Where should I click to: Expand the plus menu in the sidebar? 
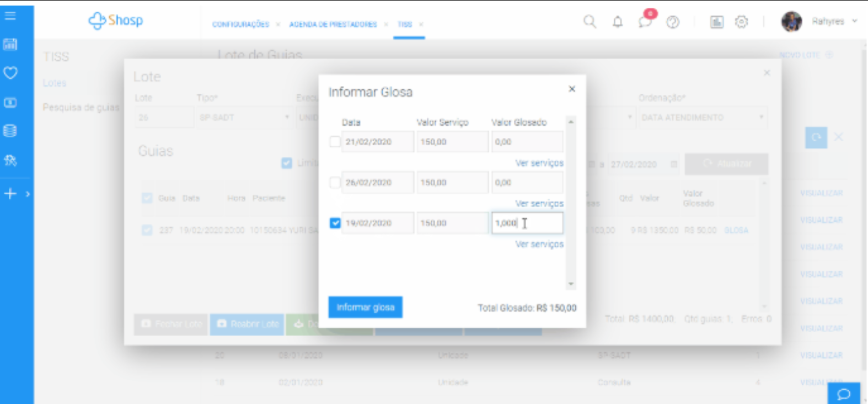point(10,194)
